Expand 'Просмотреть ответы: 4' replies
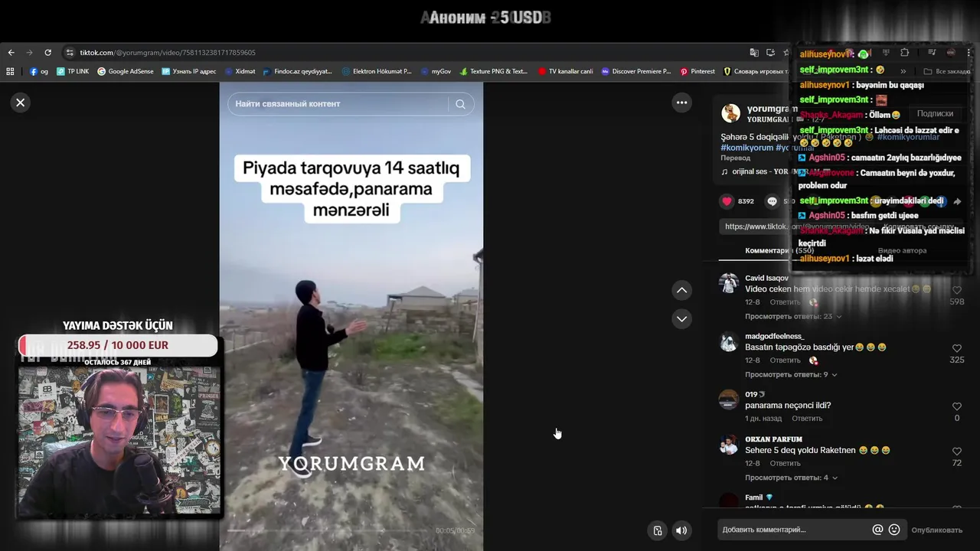980x551 pixels. [791, 478]
